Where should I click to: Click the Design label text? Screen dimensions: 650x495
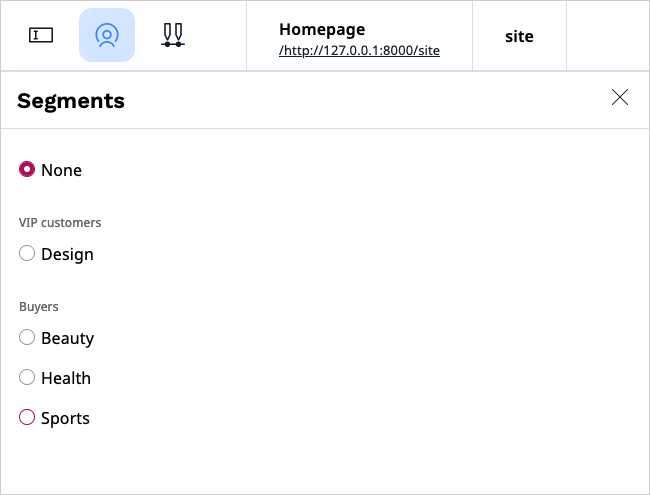coord(67,254)
